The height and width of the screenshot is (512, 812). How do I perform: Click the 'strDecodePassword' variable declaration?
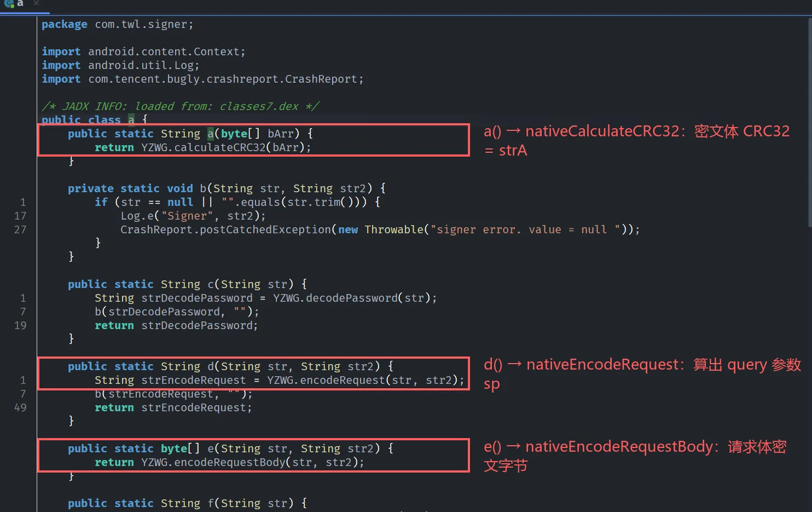[197, 298]
